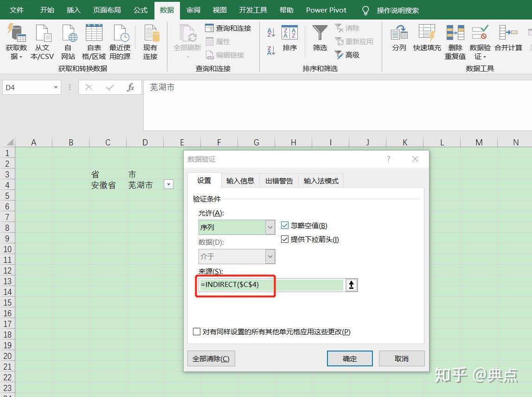Viewport: 532px width, 397px height.
Task: Select cell C4 containing 安徽省
Action: (108, 185)
